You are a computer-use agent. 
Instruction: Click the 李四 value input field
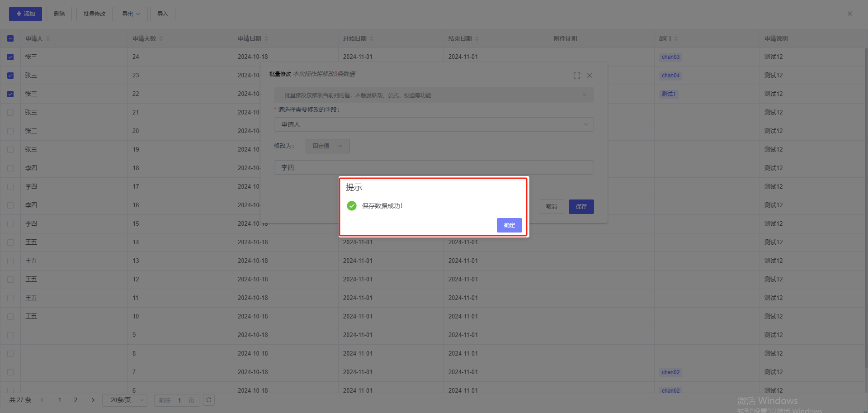(434, 167)
